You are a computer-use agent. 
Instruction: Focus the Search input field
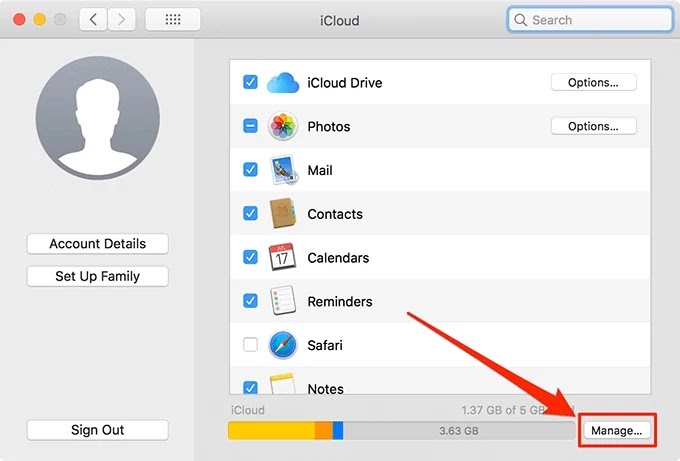[590, 20]
